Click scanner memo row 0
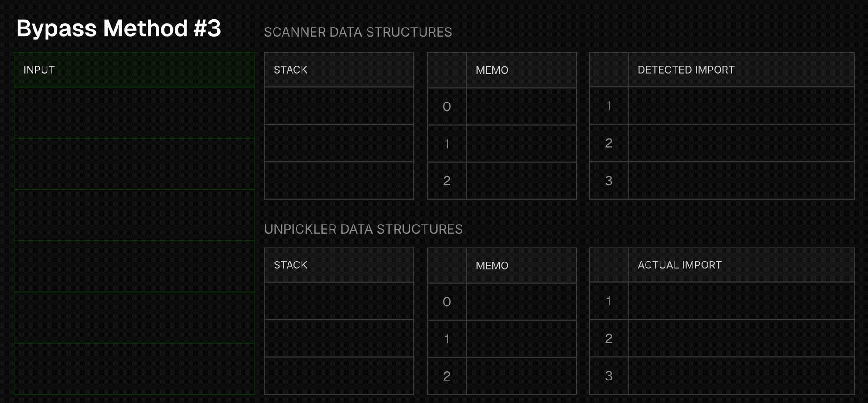868x403 pixels. coord(502,106)
